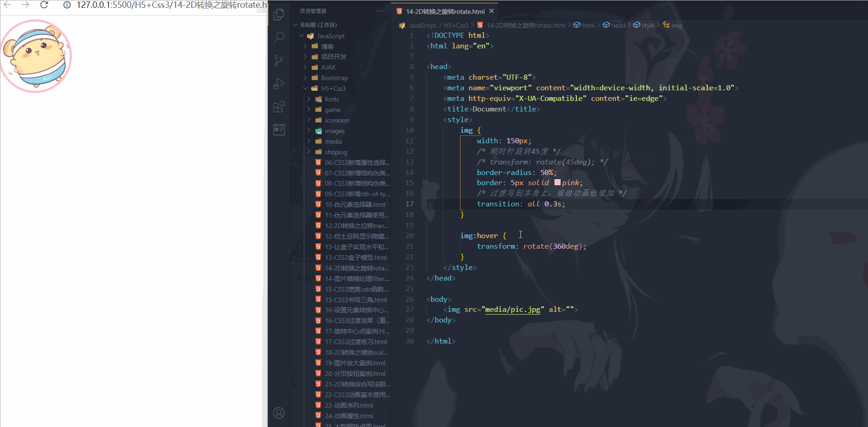Open the Search view in the activity bar
868x427 pixels.
click(x=279, y=37)
